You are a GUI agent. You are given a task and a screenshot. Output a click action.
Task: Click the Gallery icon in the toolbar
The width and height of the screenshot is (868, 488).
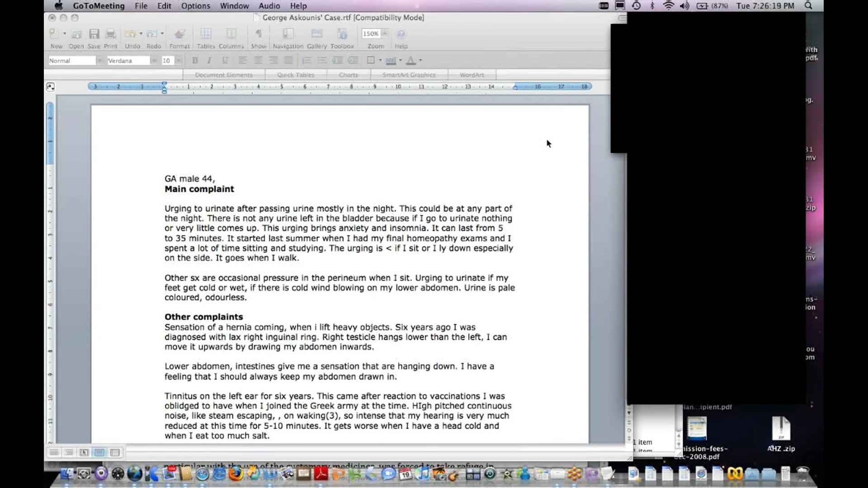(x=317, y=36)
